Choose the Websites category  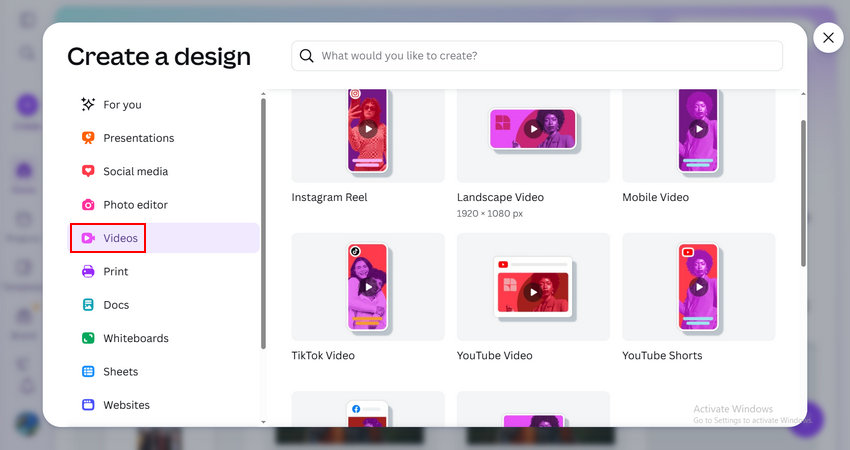(164, 405)
